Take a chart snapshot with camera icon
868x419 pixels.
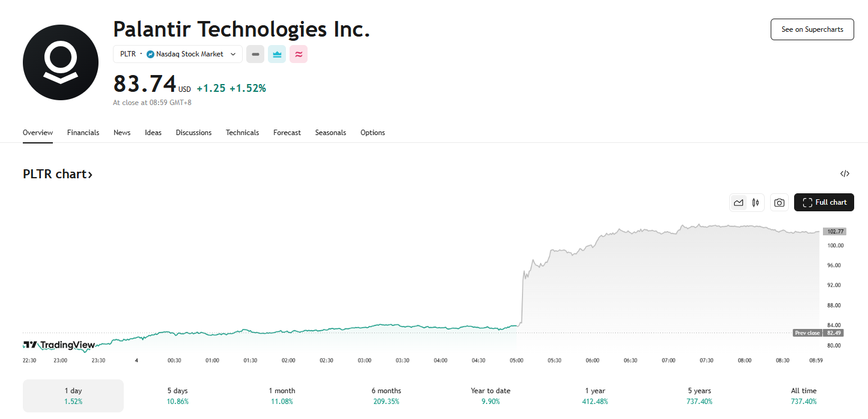coord(779,203)
